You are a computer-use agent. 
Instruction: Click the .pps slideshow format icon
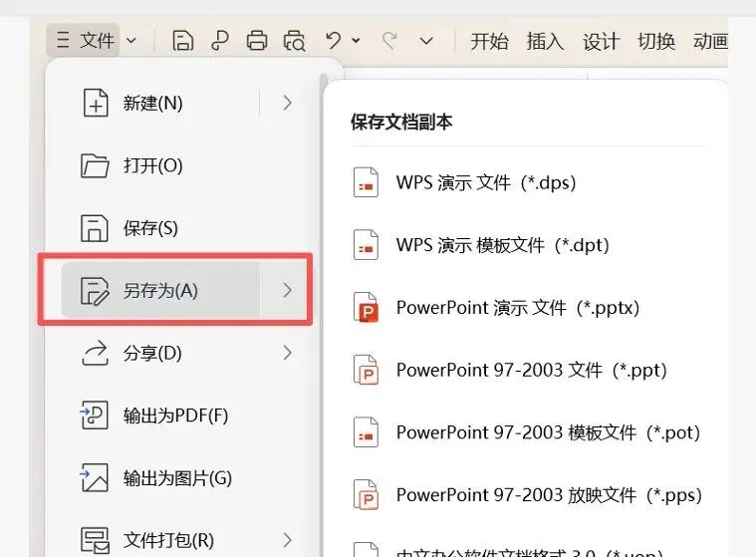366,494
